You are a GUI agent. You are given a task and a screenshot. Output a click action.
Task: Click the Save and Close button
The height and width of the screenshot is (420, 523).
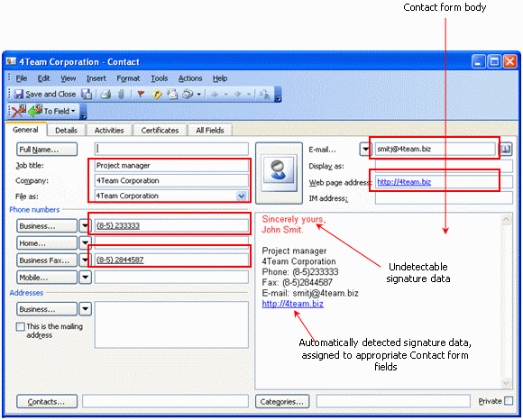coord(45,95)
